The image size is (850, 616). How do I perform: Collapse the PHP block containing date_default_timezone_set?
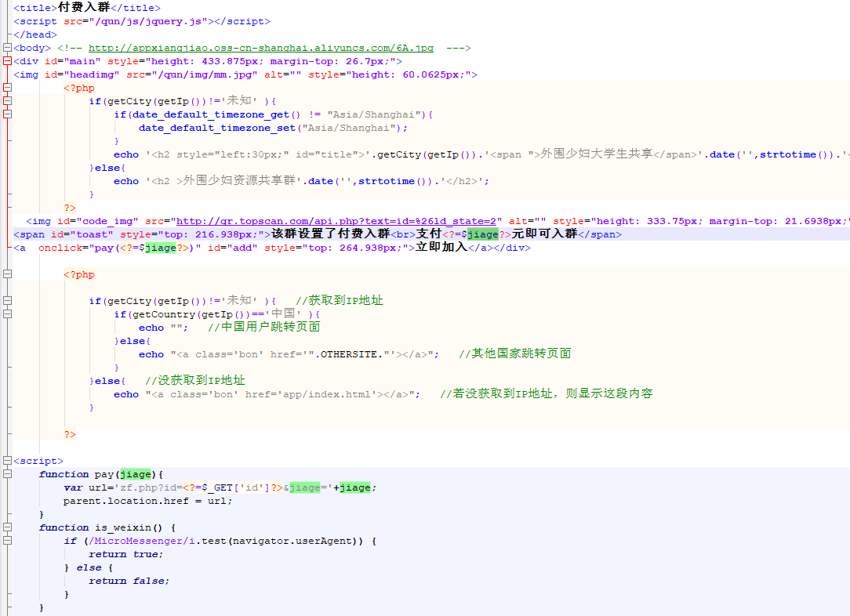click(x=7, y=88)
